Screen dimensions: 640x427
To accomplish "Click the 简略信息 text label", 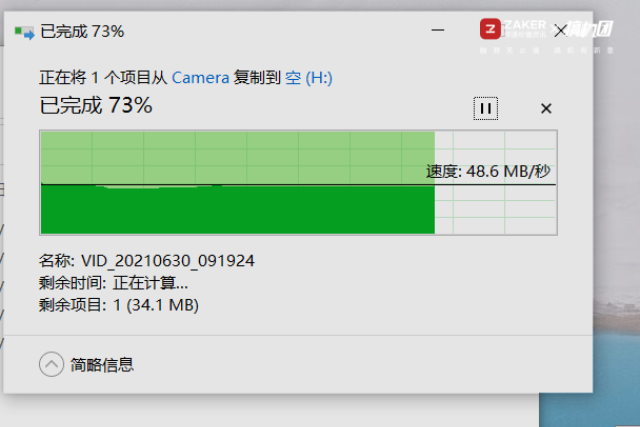I will click(x=102, y=365).
